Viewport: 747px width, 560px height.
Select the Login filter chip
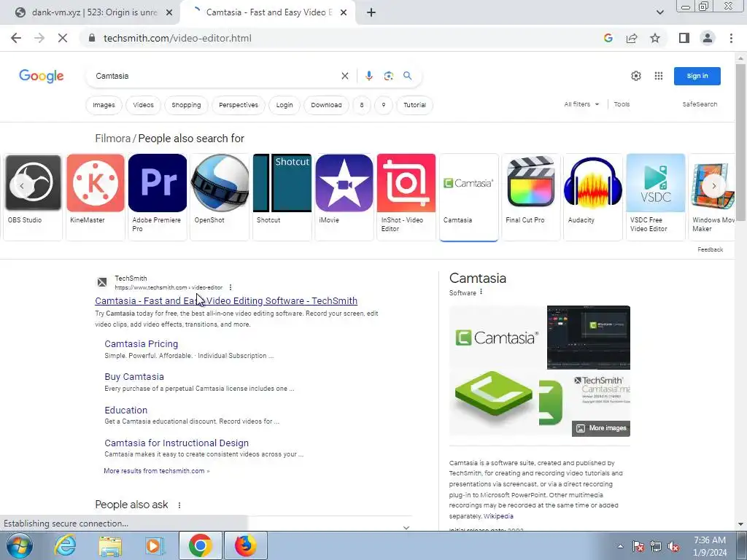point(285,105)
